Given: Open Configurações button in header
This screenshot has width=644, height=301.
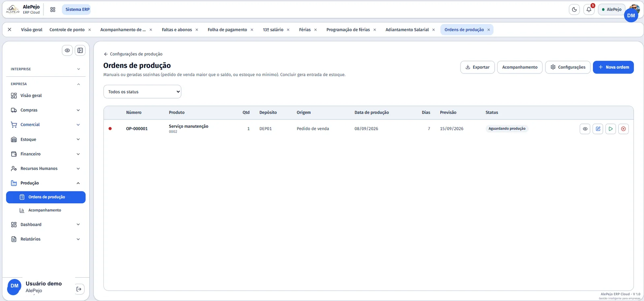Looking at the screenshot, I should 568,67.
